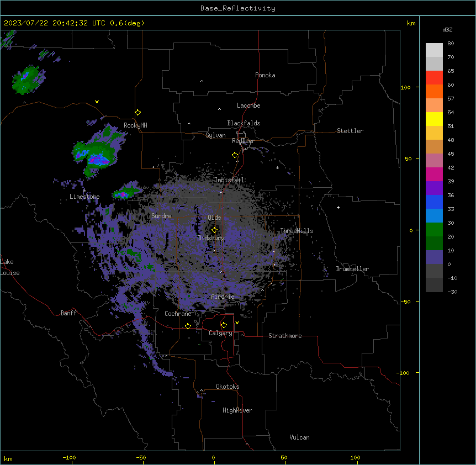Click the dusty pink 42-45 dBZ swatch

point(434,160)
